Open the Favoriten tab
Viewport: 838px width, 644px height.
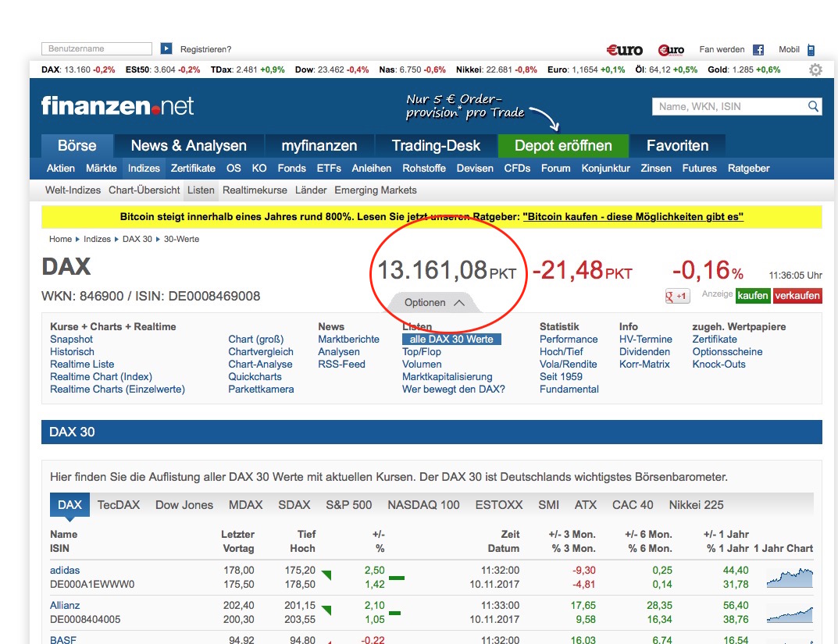(677, 145)
